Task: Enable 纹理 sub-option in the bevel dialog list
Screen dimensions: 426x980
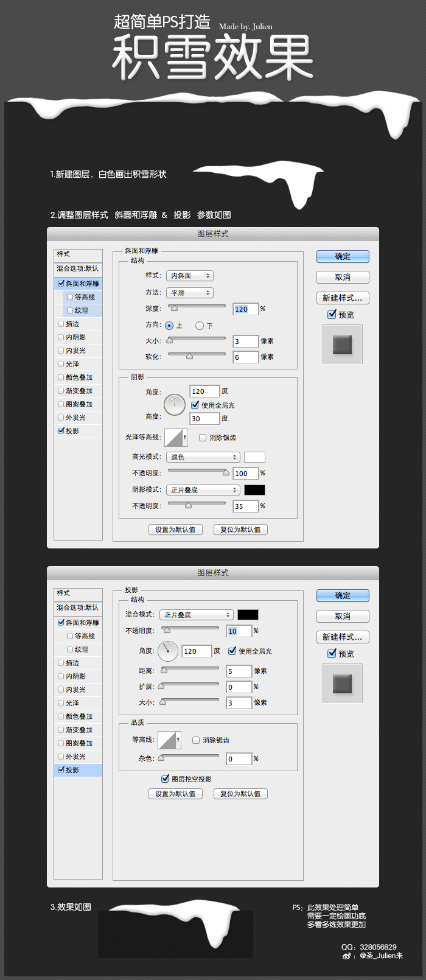Action: [x=70, y=310]
